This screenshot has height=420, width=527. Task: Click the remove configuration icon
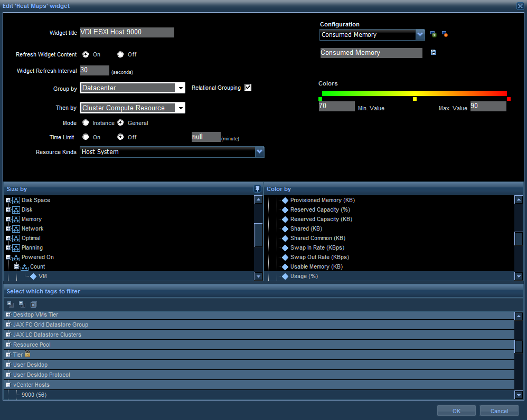pyautogui.click(x=445, y=34)
